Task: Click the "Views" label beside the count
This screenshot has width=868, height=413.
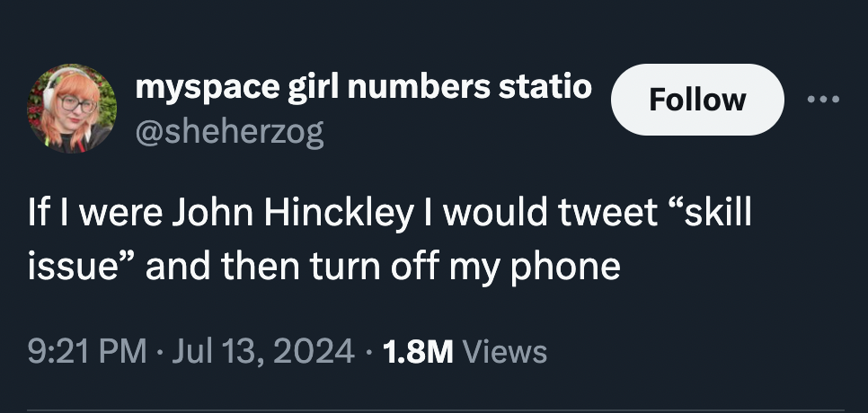Action: [x=501, y=350]
